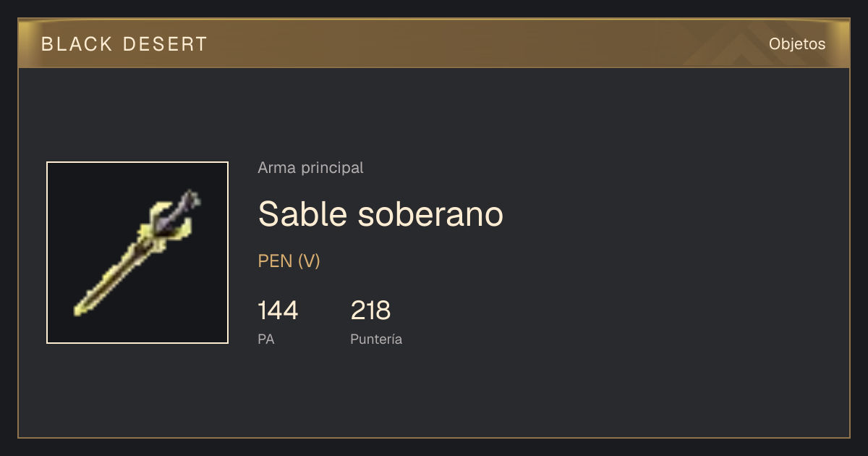Select the PEN (V) enhancement label
The height and width of the screenshot is (456, 868).
click(289, 261)
